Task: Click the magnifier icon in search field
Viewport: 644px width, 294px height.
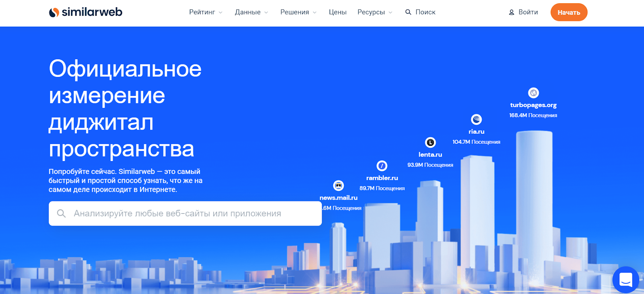Action: (61, 213)
